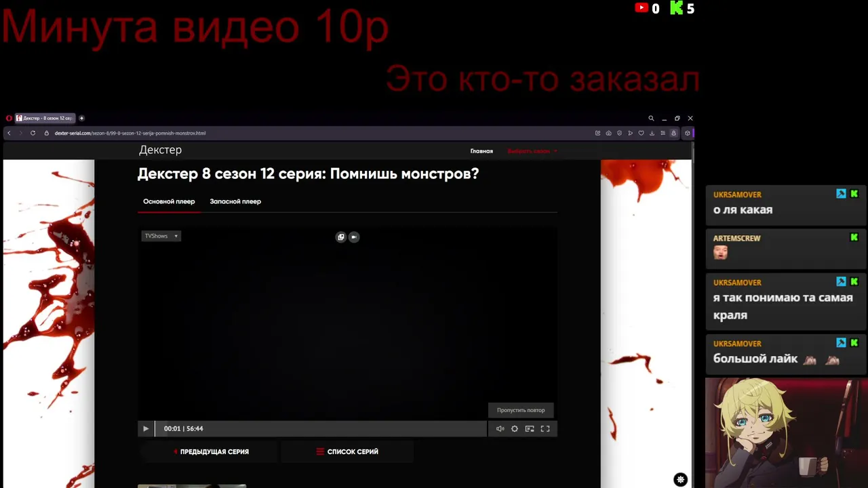
Task: Click chat message 'о ля какая'
Action: click(x=743, y=210)
